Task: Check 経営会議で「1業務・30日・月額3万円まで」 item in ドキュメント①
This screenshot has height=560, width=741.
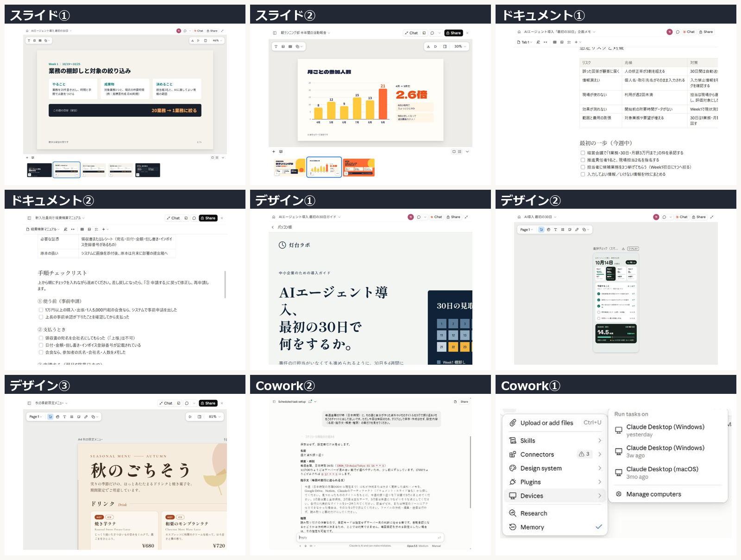Action: 583,153
